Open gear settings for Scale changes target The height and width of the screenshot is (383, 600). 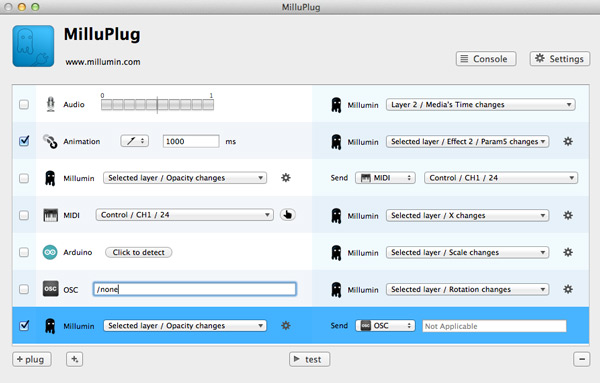coord(568,253)
